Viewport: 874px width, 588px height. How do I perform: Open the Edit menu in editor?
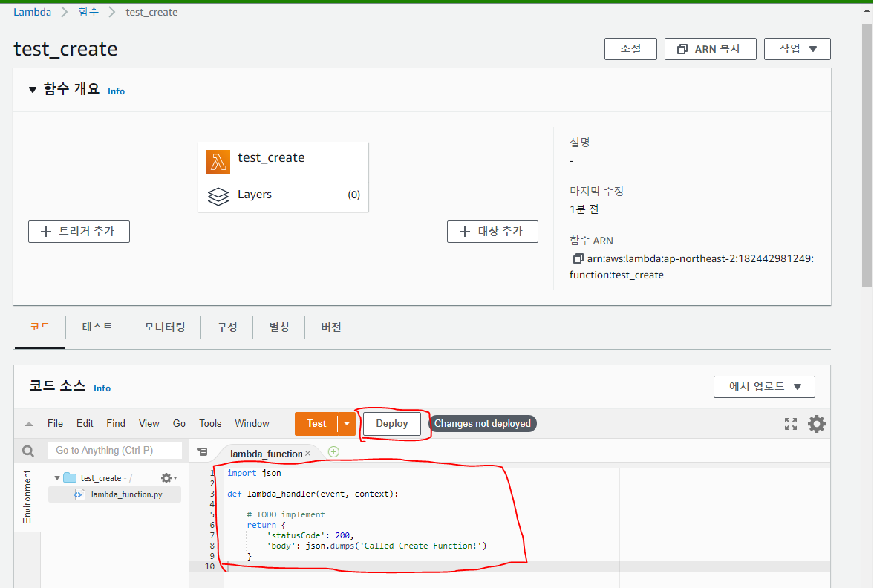(85, 424)
